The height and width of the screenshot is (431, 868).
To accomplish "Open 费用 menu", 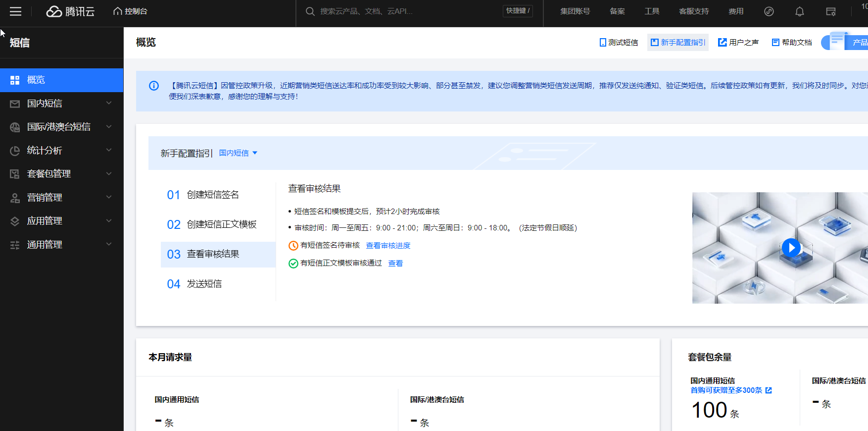I will point(736,11).
